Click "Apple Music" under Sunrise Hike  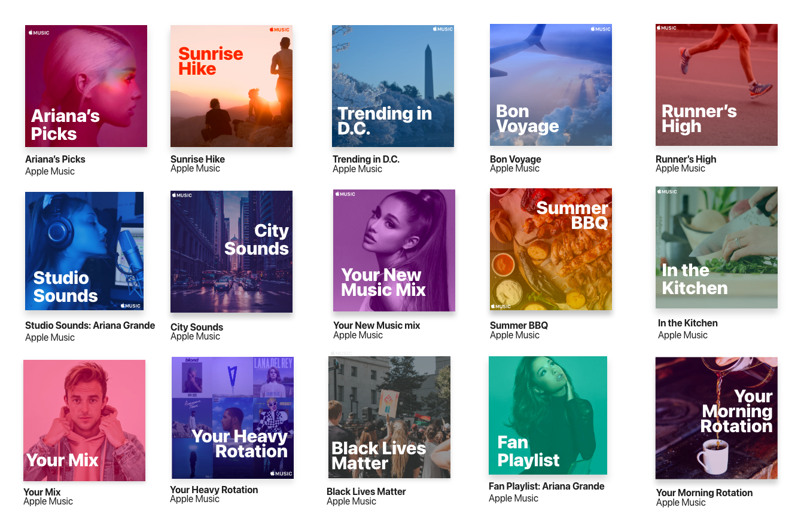[196, 169]
